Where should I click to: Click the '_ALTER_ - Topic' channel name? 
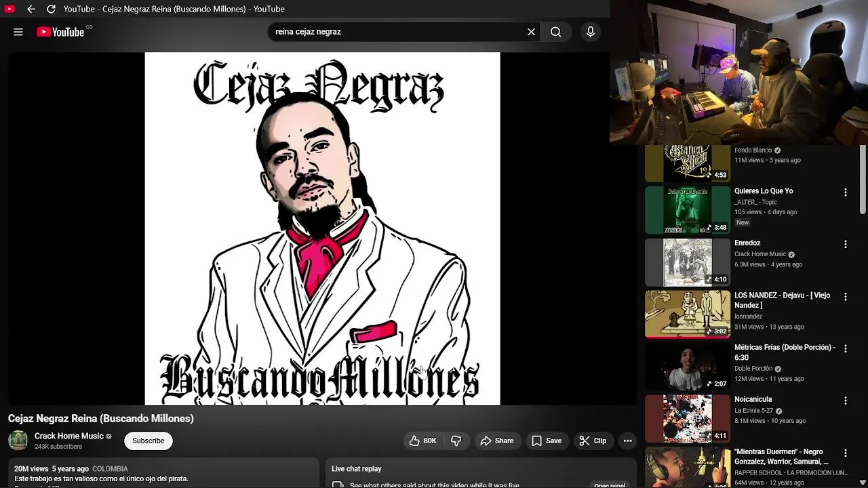tap(755, 202)
